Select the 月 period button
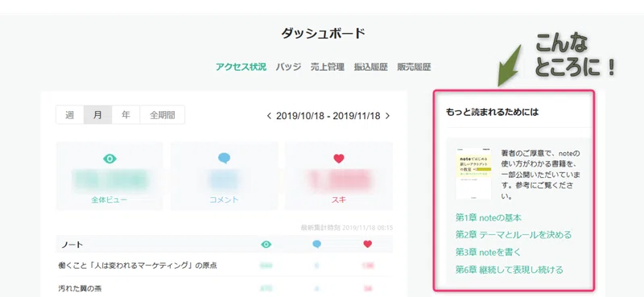This screenshot has height=297, width=644. coord(97,115)
